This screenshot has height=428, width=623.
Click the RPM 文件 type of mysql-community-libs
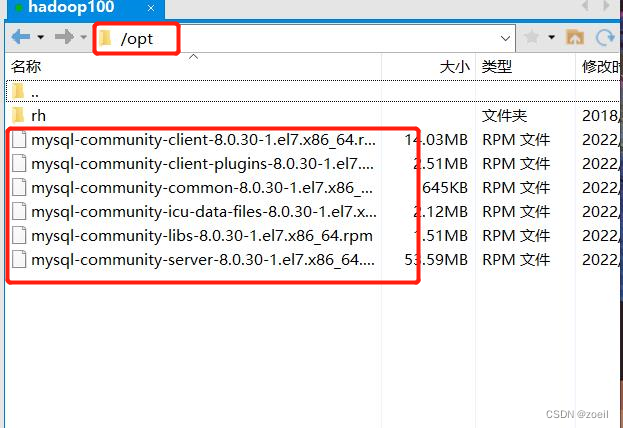click(x=516, y=236)
